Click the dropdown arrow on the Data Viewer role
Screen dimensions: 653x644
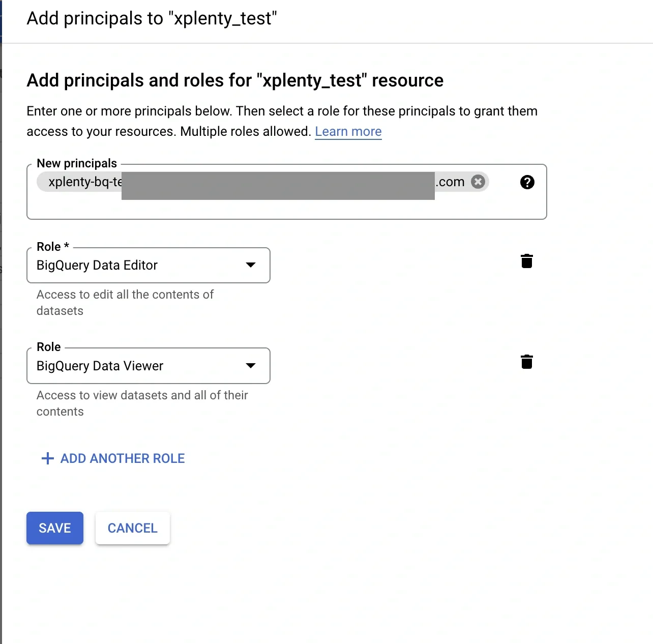click(x=250, y=366)
